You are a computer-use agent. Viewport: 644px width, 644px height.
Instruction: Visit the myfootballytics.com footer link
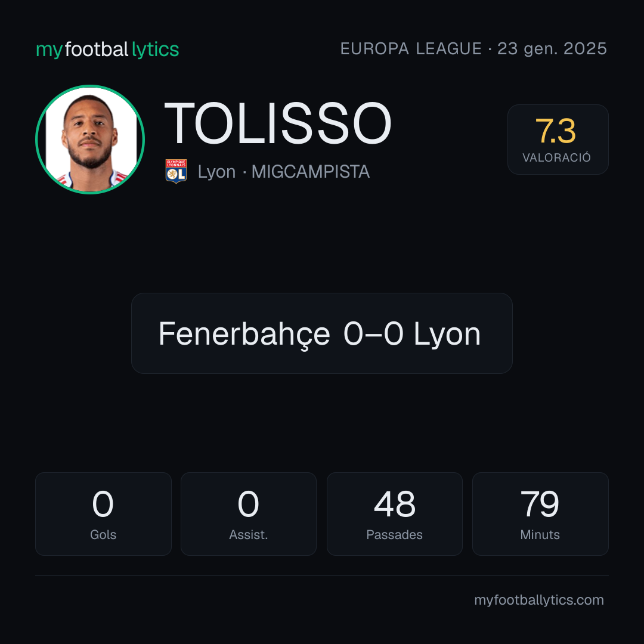click(539, 600)
